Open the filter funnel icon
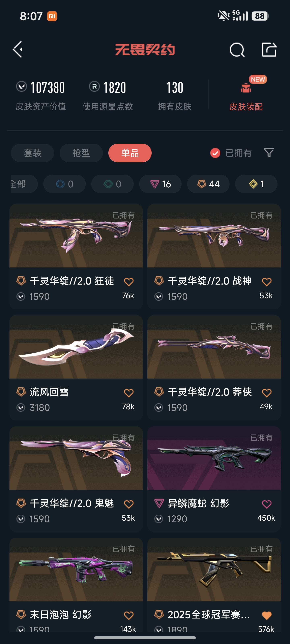This screenshot has width=290, height=644. [x=269, y=153]
